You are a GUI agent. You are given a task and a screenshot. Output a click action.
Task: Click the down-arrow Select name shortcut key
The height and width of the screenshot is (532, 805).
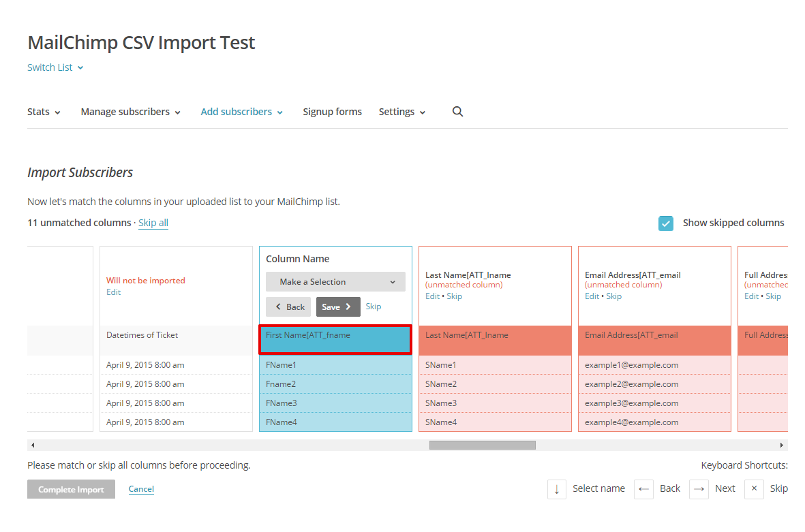coord(556,489)
